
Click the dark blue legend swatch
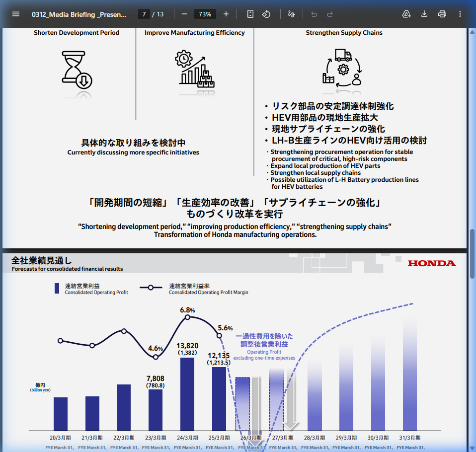click(x=57, y=289)
